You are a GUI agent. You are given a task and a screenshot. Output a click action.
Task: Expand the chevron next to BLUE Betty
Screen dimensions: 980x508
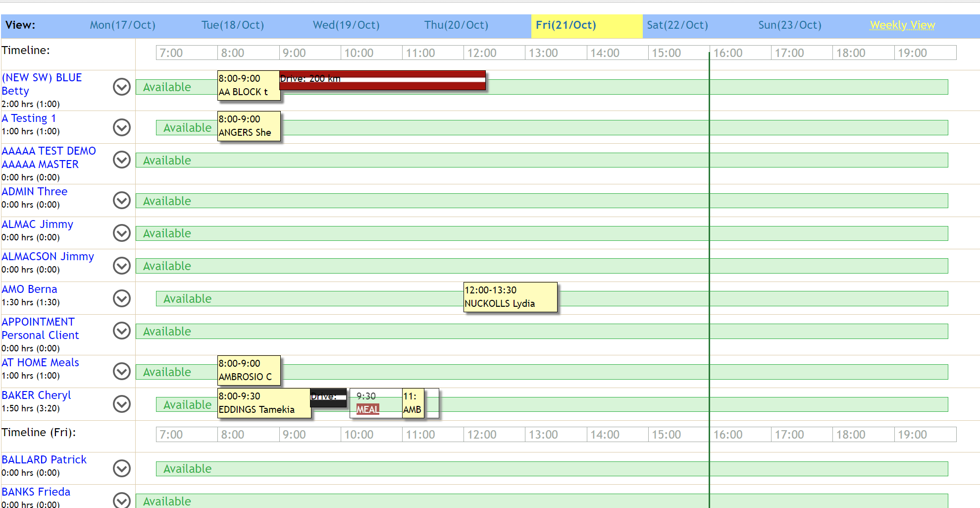tap(121, 87)
